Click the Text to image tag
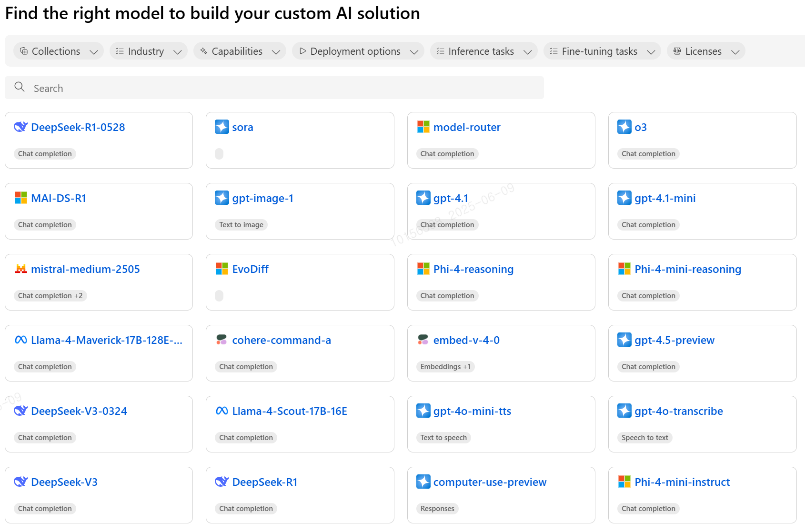This screenshot has width=805, height=532. coord(241,224)
